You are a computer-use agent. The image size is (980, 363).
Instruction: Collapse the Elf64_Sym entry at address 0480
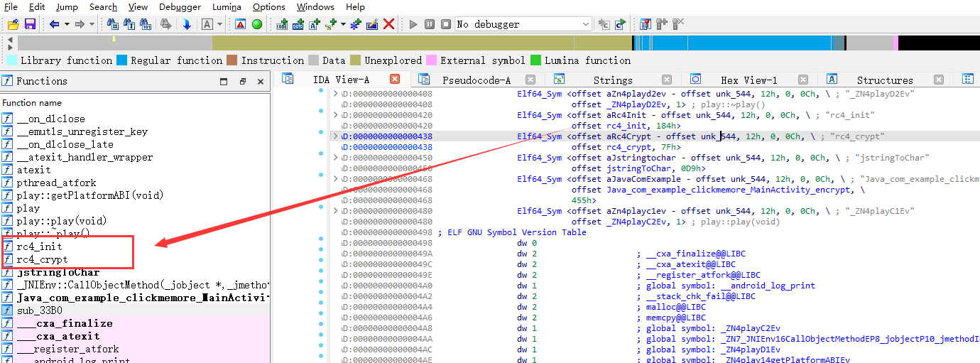(x=336, y=211)
